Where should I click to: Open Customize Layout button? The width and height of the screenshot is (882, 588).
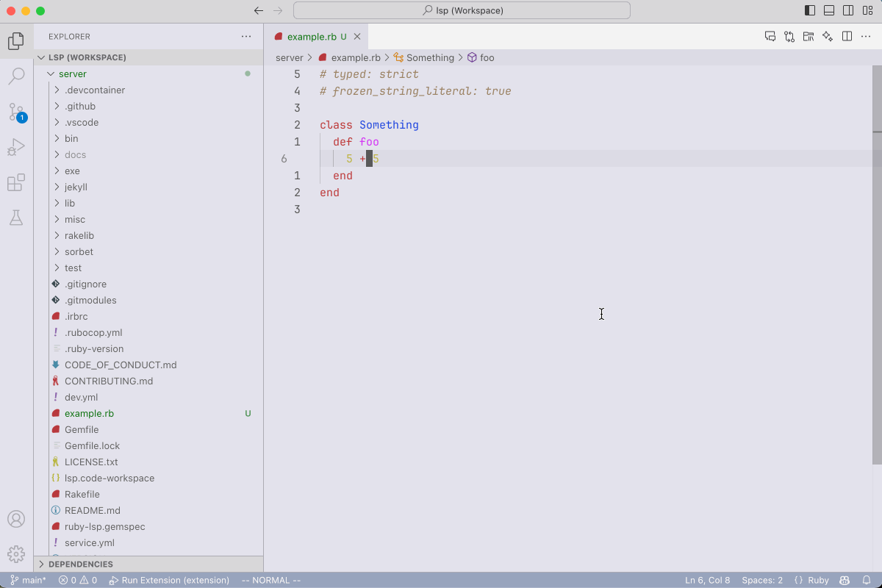[867, 10]
